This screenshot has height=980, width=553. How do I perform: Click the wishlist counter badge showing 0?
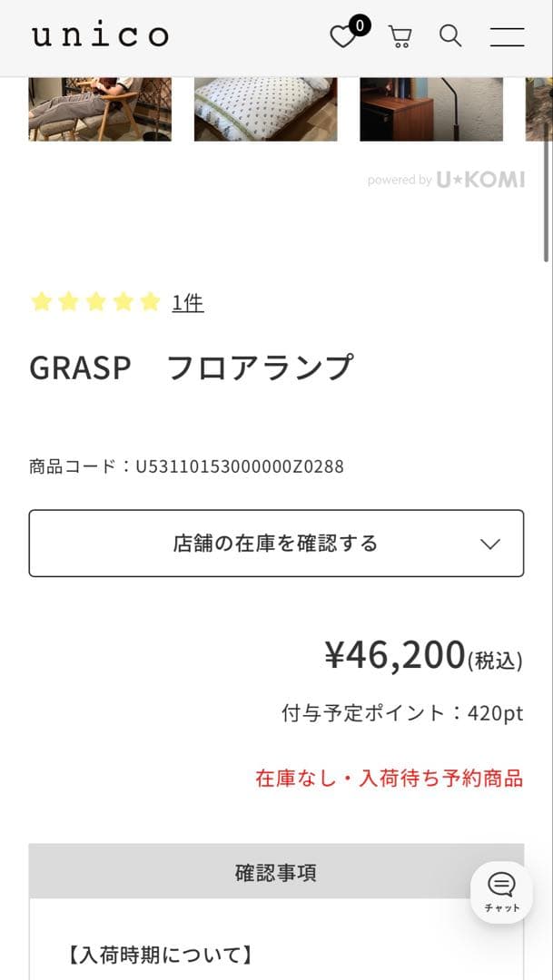pyautogui.click(x=360, y=26)
